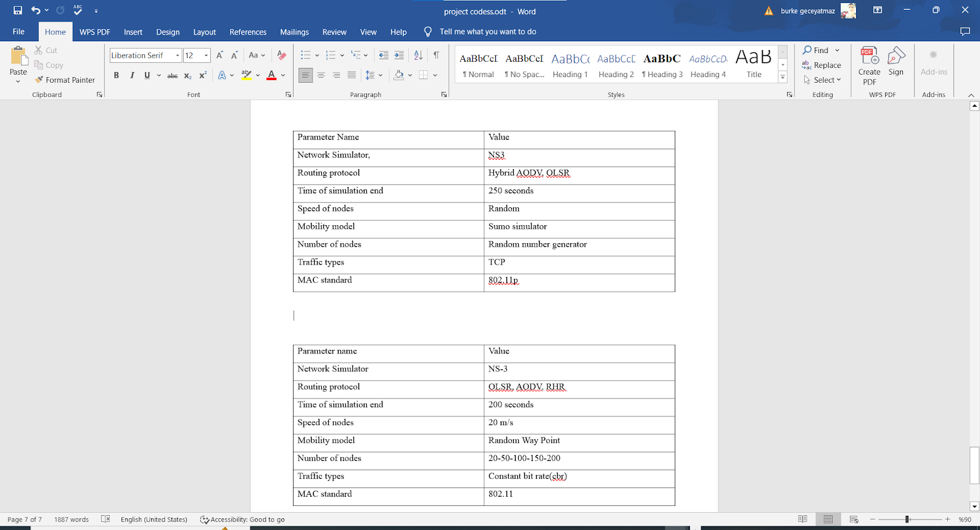Viewport: 980px width, 530px height.
Task: Open Change Case dropdown
Action: pos(257,56)
